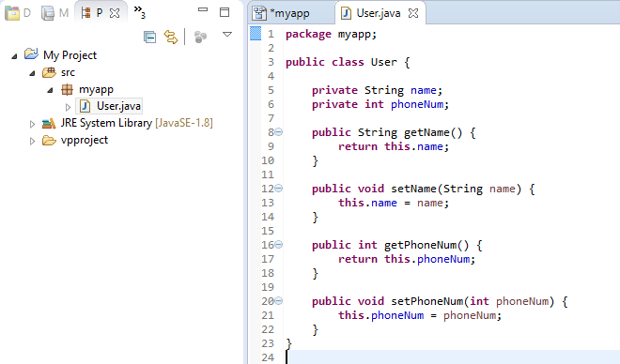The height and width of the screenshot is (364, 620).
Task: Click 'public int getPhoneNum() {' signature
Action: (397, 245)
